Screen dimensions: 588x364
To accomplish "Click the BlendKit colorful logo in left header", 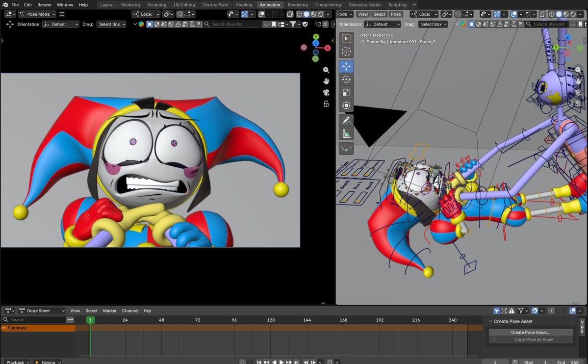I will point(141,24).
